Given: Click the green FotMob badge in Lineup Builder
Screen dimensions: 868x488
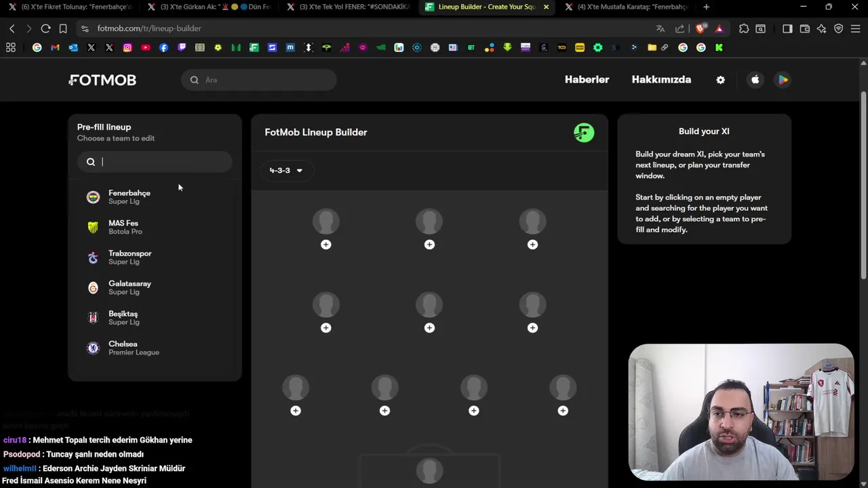Looking at the screenshot, I should point(584,132).
